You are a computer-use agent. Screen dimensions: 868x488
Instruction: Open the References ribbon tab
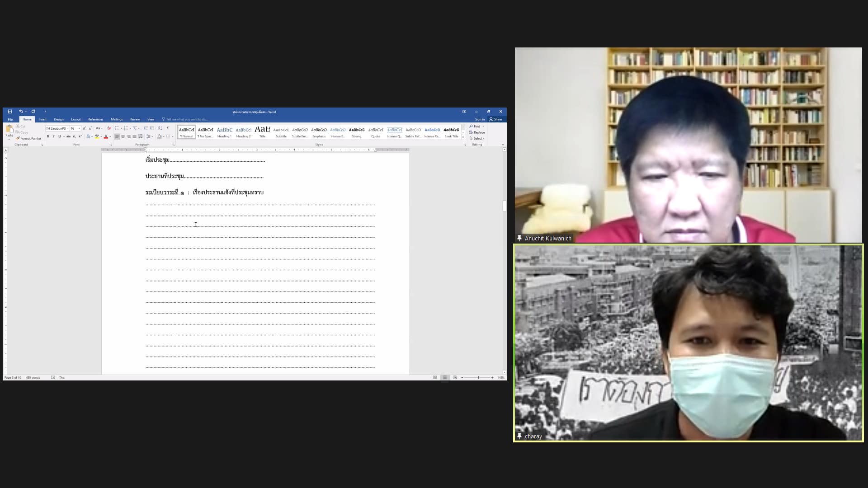[95, 119]
